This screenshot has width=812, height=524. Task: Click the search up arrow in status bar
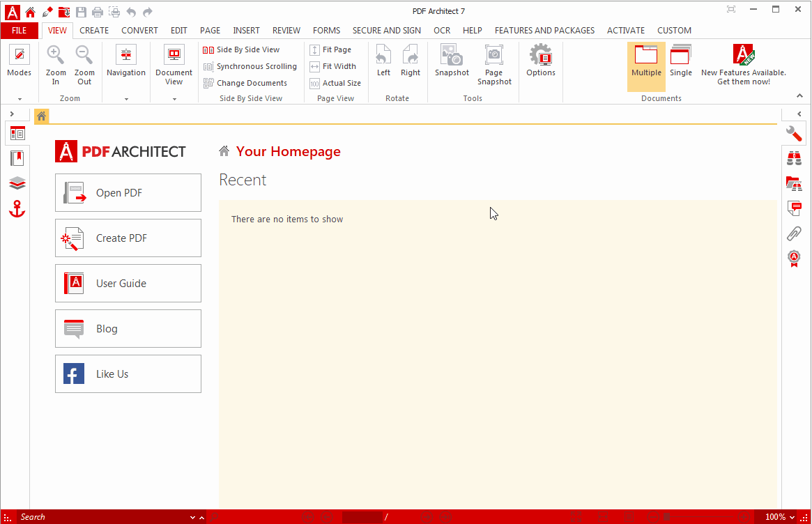point(201,517)
